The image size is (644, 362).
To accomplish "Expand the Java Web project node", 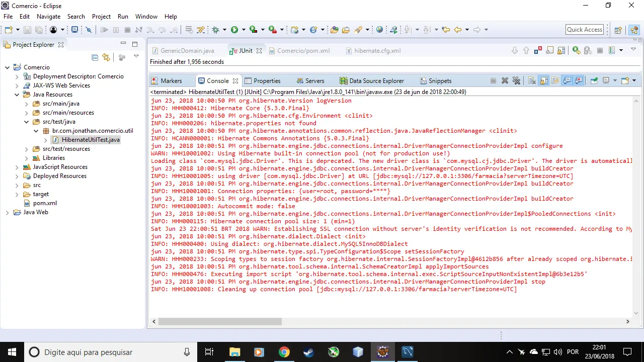I will [8, 212].
